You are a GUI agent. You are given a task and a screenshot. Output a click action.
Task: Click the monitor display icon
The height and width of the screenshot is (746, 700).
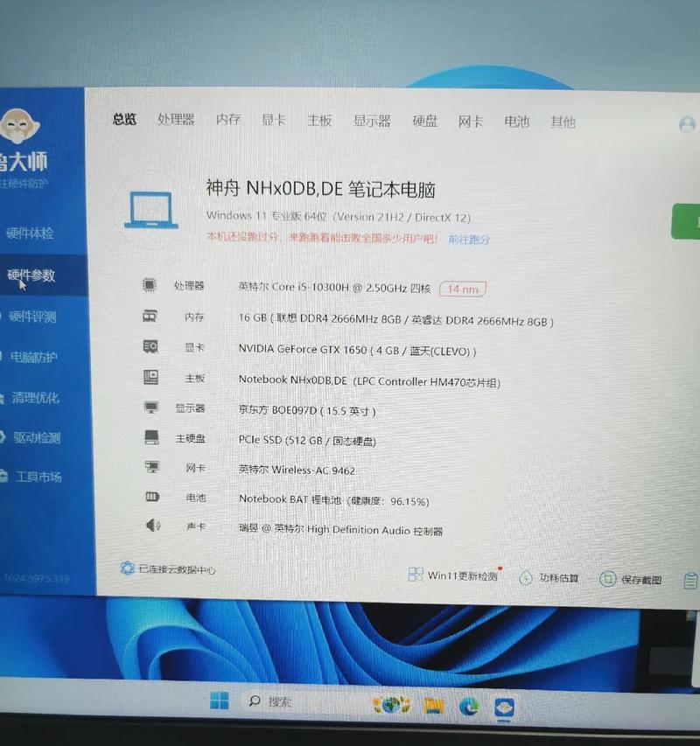(151, 408)
